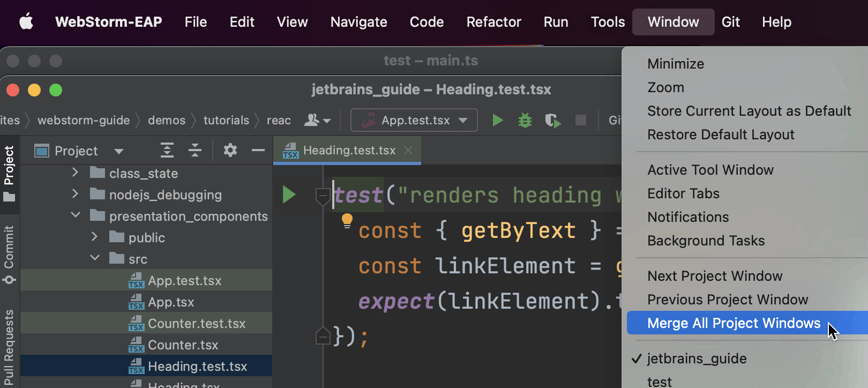Select the checked jetbrains_guide window entry
This screenshot has height=388, width=868.
click(x=697, y=359)
